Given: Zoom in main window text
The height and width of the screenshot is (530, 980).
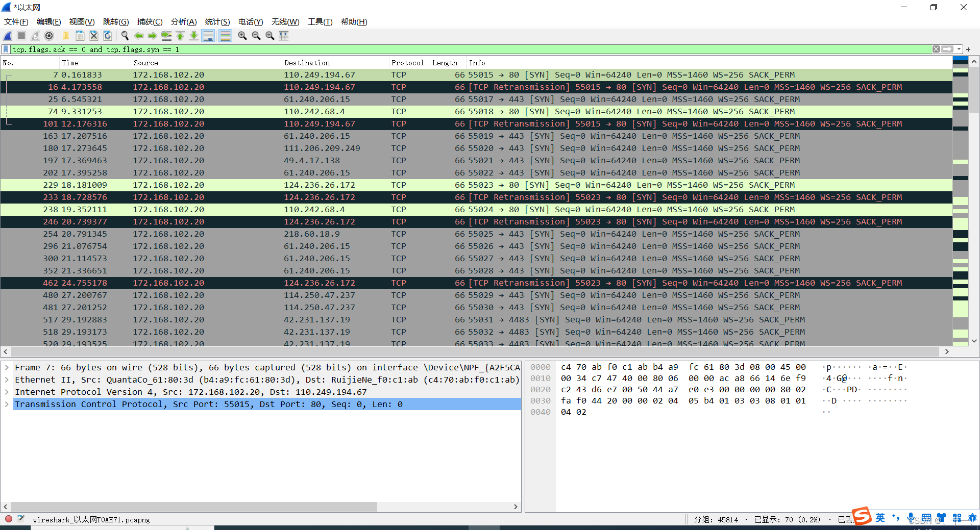Looking at the screenshot, I should 242,36.
